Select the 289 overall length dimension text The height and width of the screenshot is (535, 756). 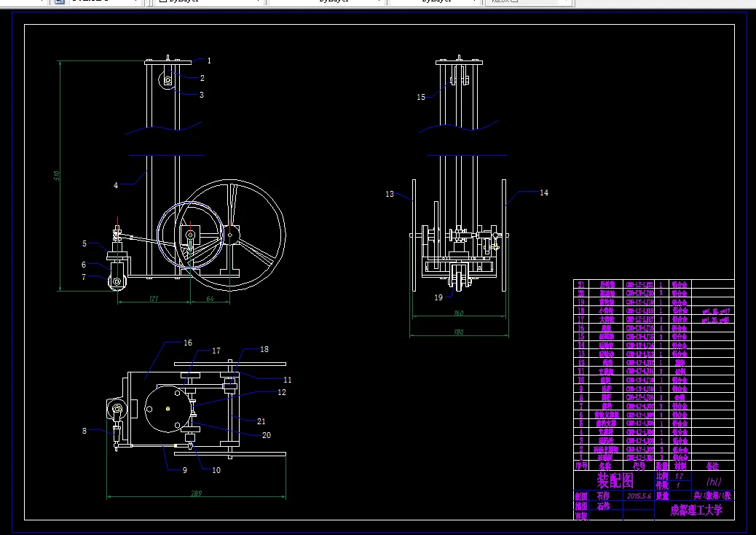pos(196,493)
